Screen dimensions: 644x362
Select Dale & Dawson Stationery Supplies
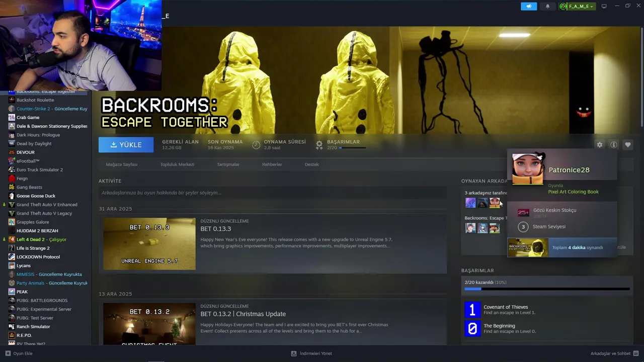tap(52, 126)
